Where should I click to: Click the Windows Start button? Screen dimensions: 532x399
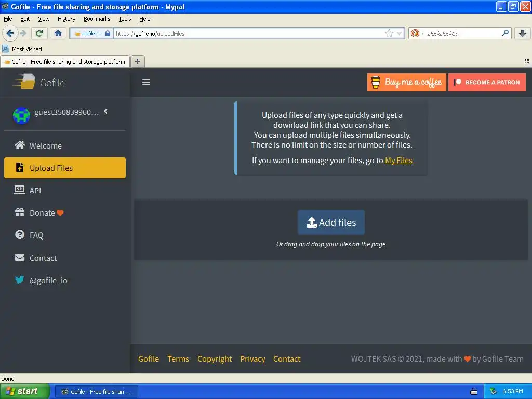click(25, 391)
